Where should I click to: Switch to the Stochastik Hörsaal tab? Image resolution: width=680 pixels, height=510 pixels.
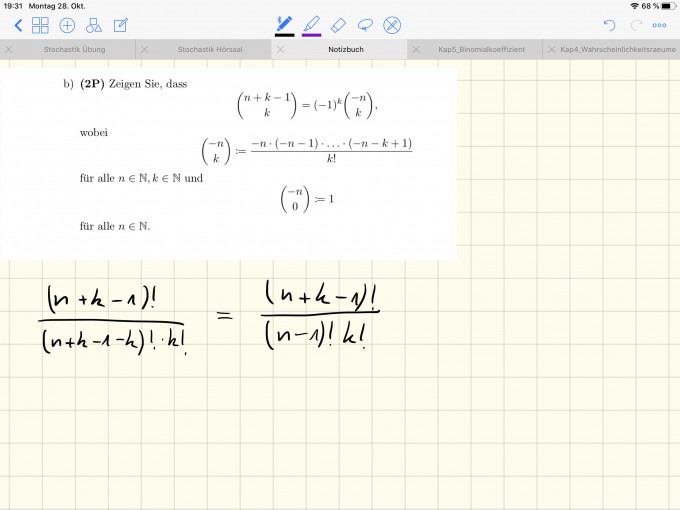(x=208, y=49)
